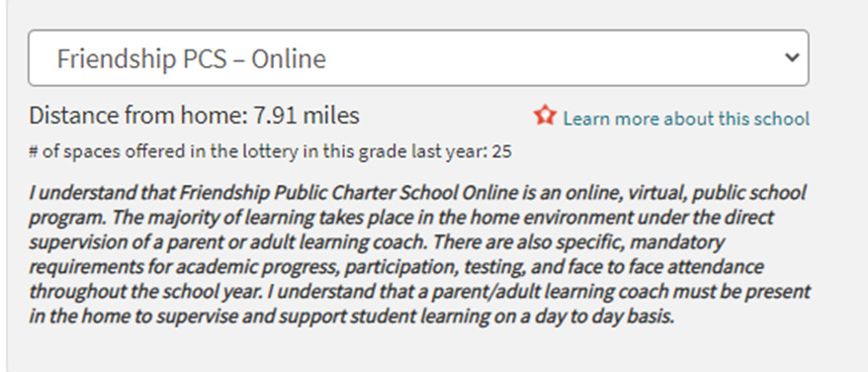Click the spaces offered in lottery last year line
The image size is (868, 372).
click(270, 152)
